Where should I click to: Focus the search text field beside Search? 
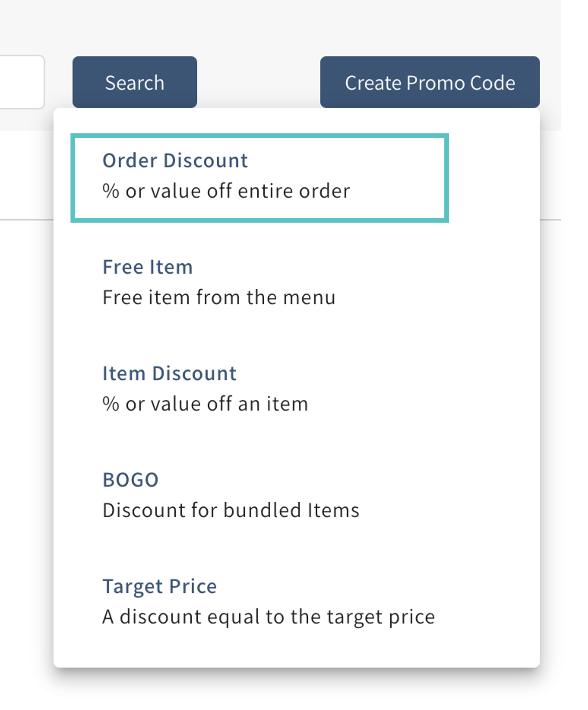[x=20, y=82]
